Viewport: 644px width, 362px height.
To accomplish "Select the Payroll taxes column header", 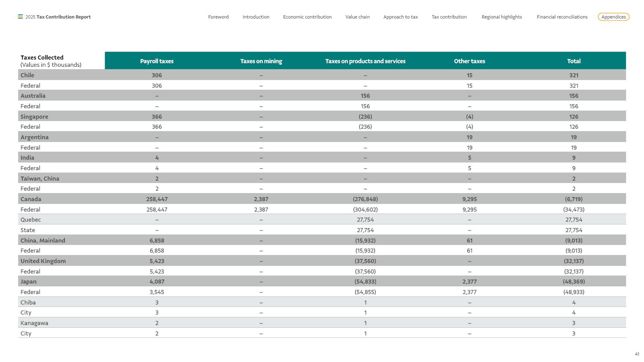I will coord(157,61).
